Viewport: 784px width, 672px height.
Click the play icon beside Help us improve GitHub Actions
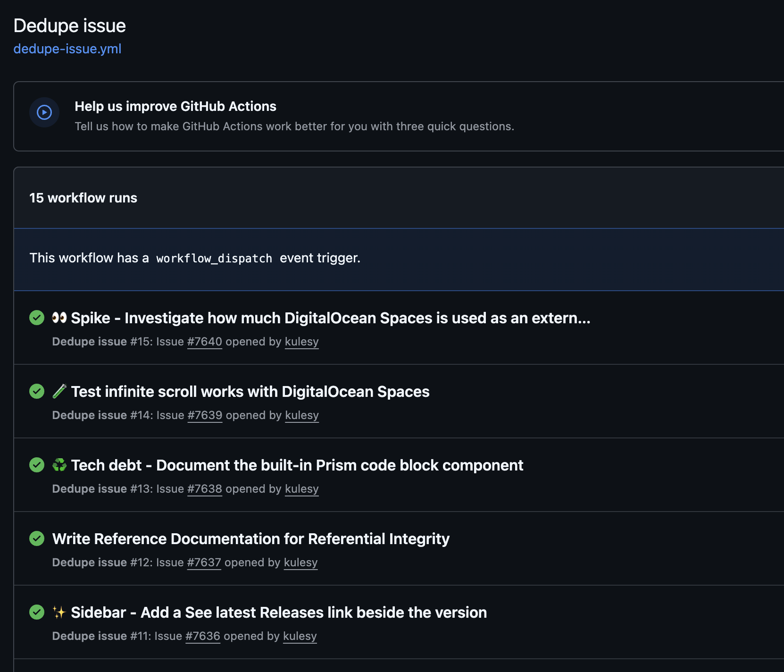point(44,112)
